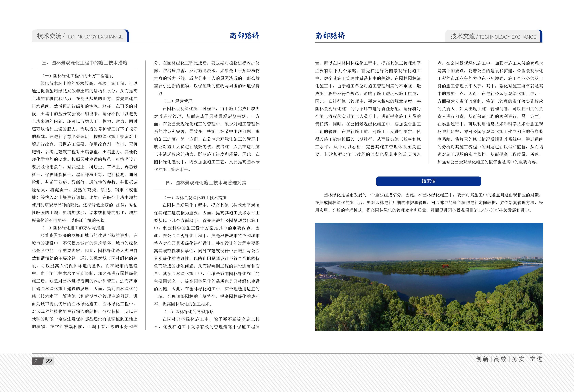Click page number 22 in footer
The width and height of the screenshot is (574, 392).
tap(49, 361)
